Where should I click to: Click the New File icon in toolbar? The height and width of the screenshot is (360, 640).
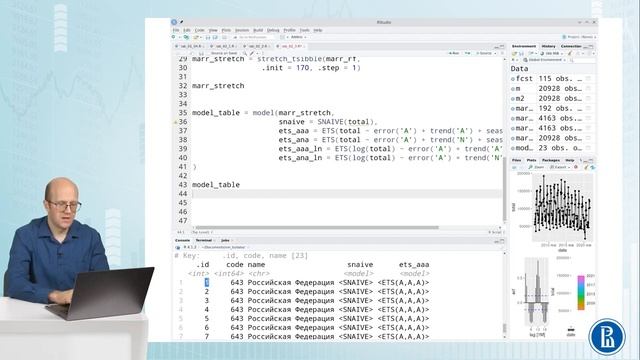pos(174,37)
